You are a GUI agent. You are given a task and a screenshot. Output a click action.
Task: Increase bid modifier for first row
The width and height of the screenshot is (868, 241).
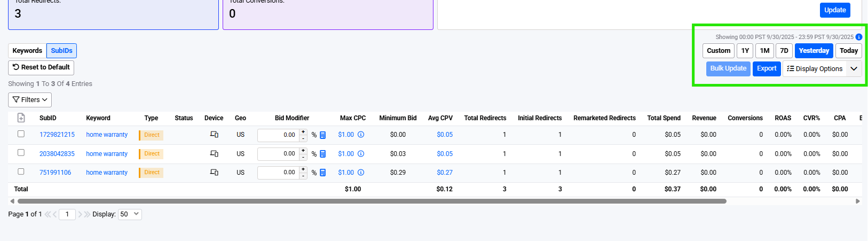click(x=303, y=131)
